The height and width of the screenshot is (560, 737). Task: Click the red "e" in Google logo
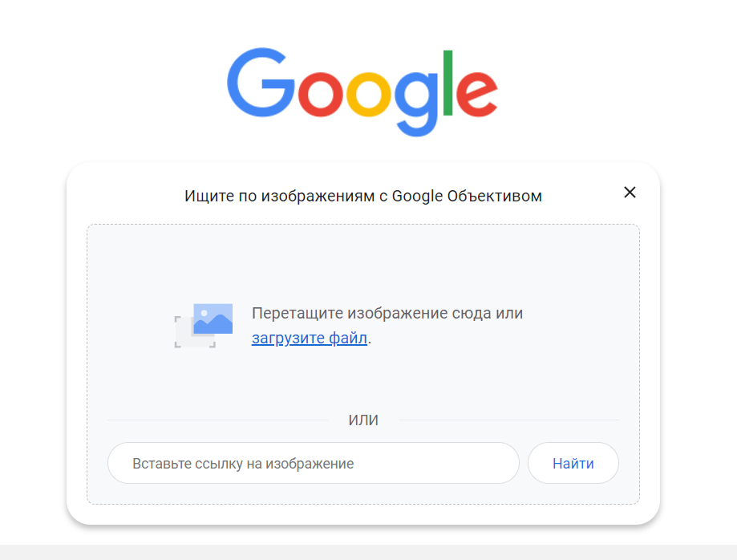click(x=478, y=93)
